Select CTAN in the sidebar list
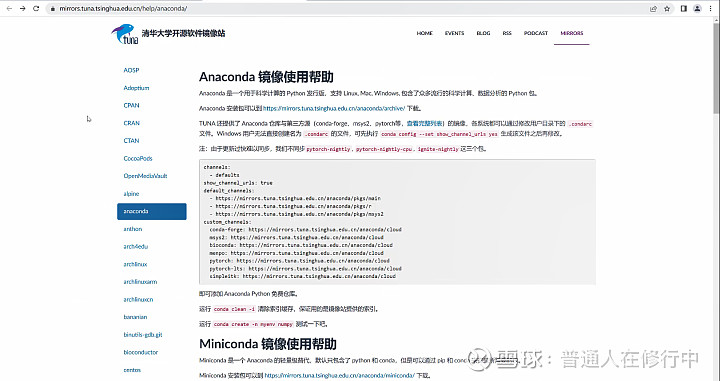The width and height of the screenshot is (720, 381). pos(131,141)
